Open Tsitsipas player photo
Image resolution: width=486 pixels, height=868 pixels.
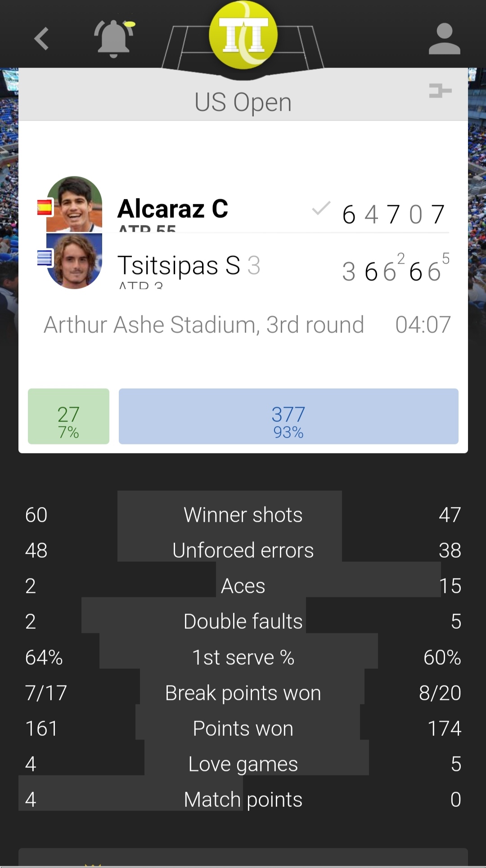click(x=74, y=261)
